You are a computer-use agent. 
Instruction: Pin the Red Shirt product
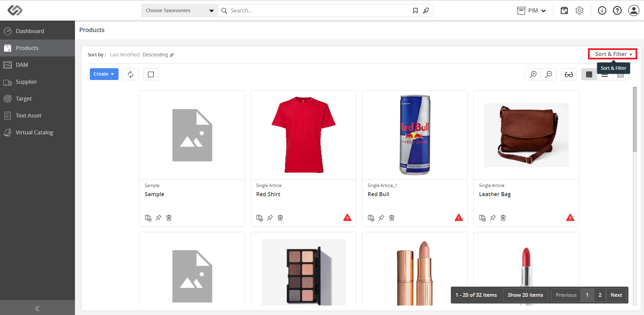point(270,218)
